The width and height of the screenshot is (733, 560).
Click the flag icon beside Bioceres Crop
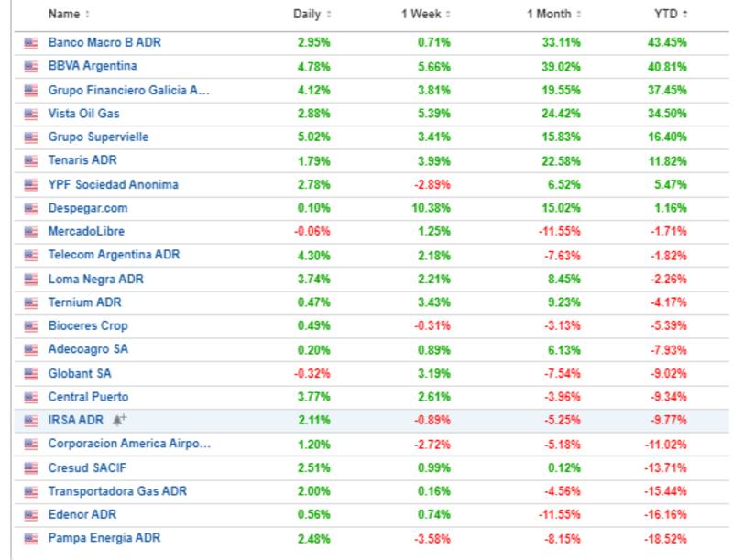tap(30, 326)
